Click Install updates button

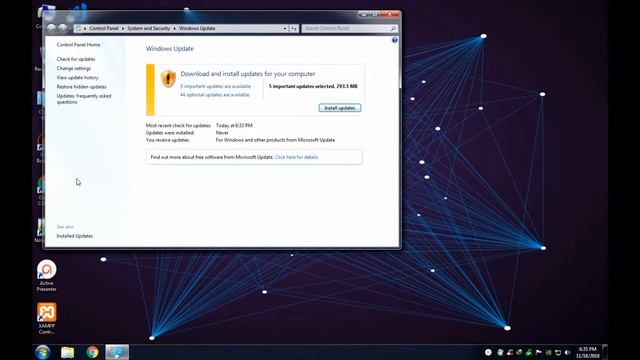tap(340, 108)
